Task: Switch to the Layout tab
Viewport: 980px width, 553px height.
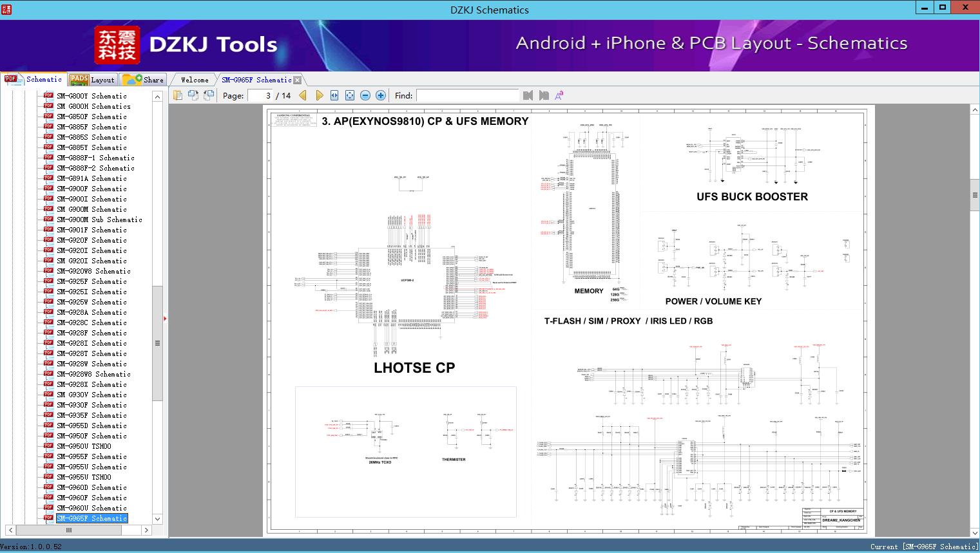Action: pos(93,80)
